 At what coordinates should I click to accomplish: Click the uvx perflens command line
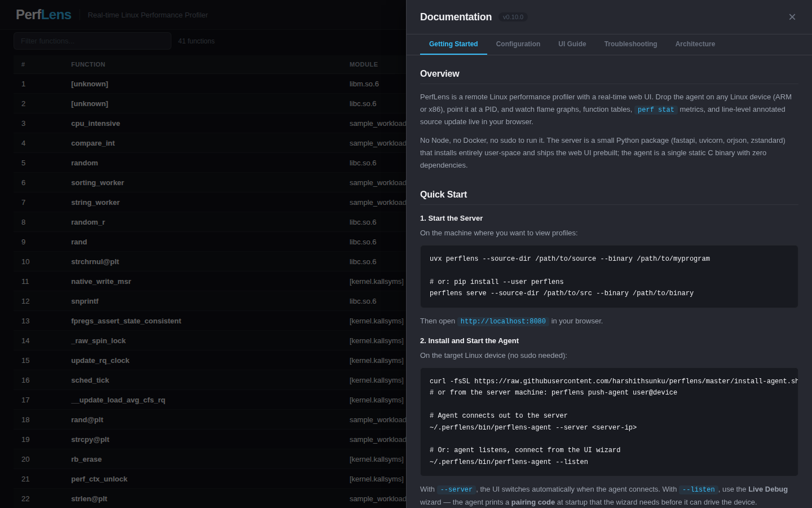tap(570, 259)
